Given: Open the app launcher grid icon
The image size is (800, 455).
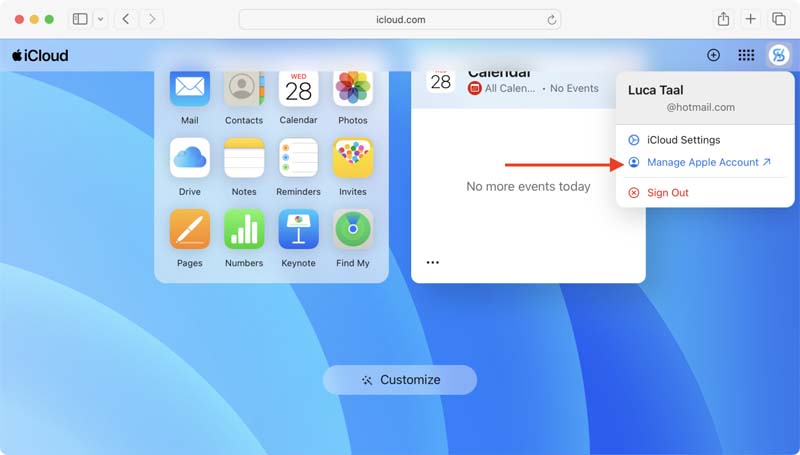Looking at the screenshot, I should click(746, 55).
